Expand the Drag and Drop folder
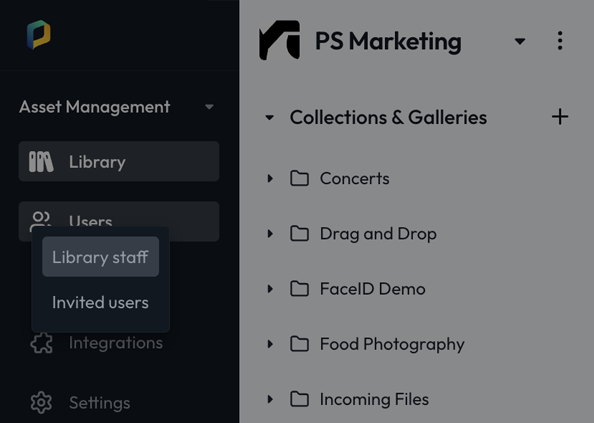 click(270, 234)
